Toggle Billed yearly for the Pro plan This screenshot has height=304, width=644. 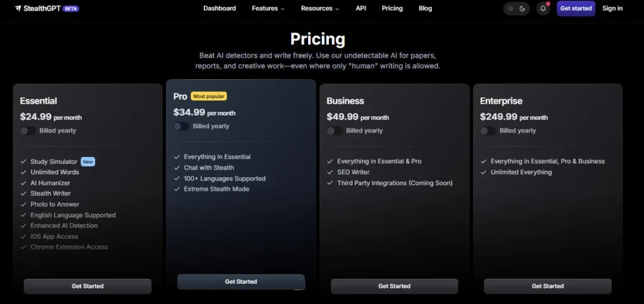coord(181,126)
